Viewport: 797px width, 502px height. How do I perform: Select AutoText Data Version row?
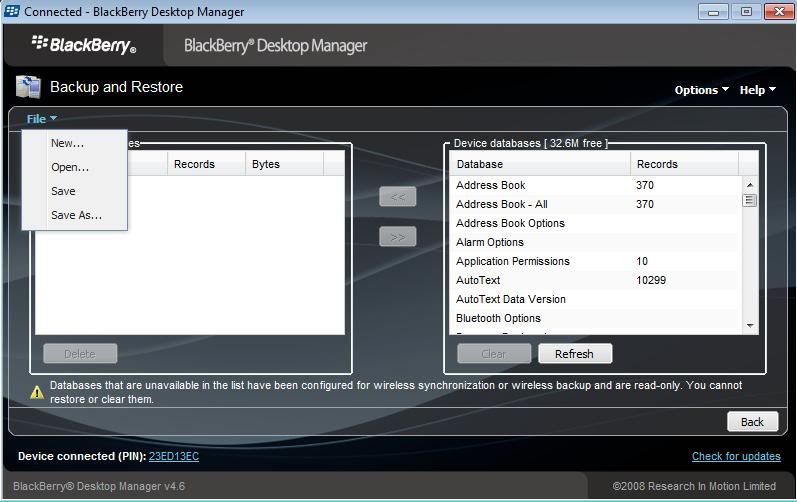(x=595, y=299)
